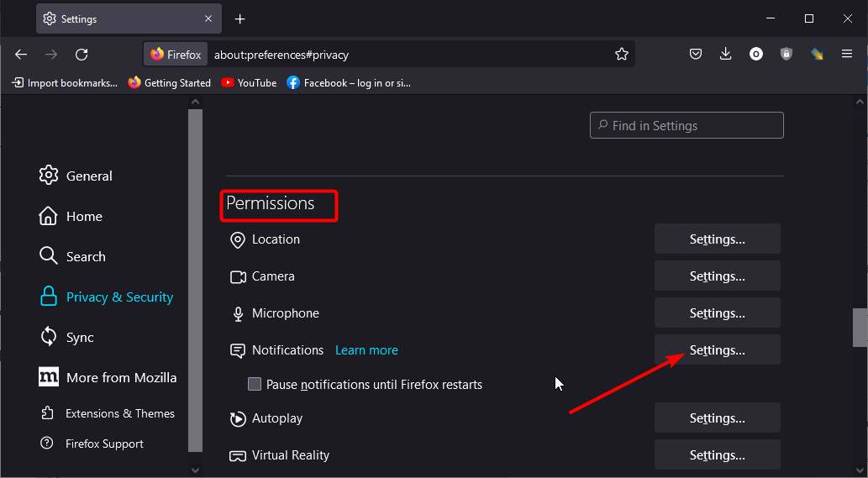Click the Pocket save icon in toolbar
Image resolution: width=868 pixels, height=478 pixels.
point(696,55)
